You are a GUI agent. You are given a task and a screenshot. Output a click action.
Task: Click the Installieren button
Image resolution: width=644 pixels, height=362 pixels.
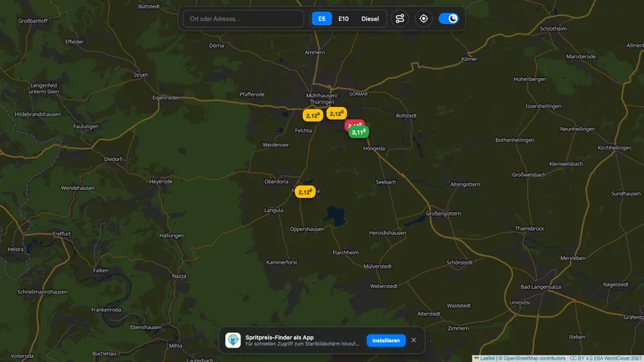[x=386, y=340]
